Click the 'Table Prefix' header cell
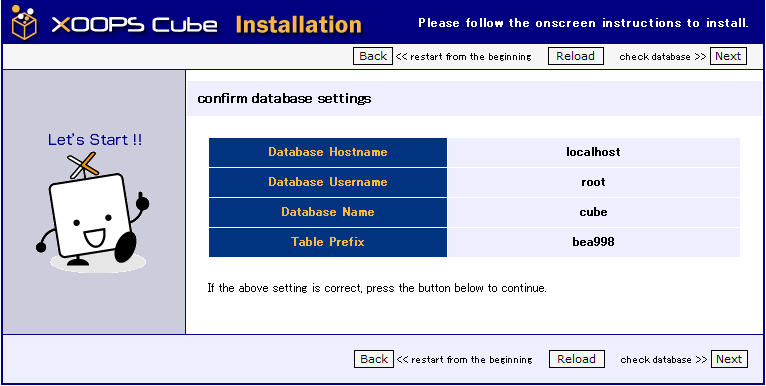The width and height of the screenshot is (766, 386). click(328, 242)
